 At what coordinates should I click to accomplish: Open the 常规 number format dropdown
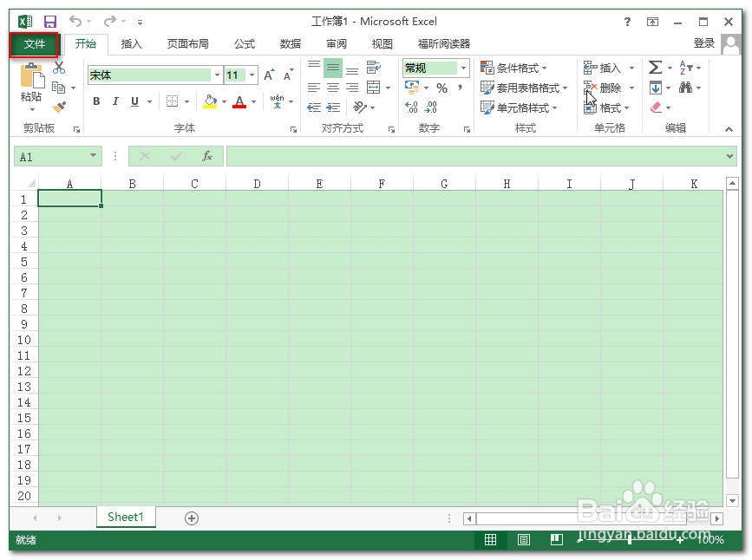point(462,68)
